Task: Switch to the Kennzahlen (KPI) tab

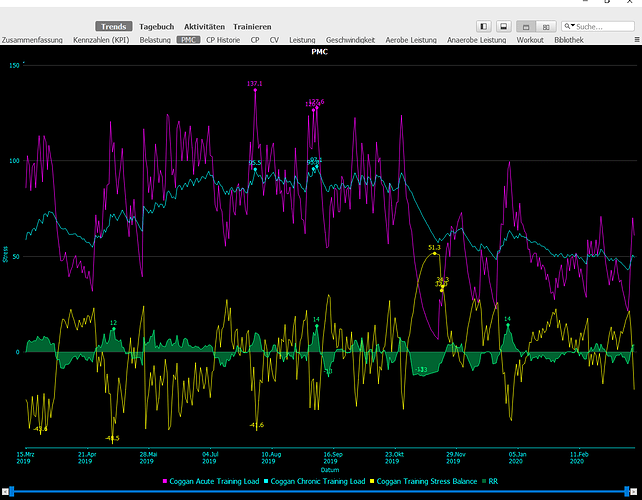Action: click(x=101, y=40)
